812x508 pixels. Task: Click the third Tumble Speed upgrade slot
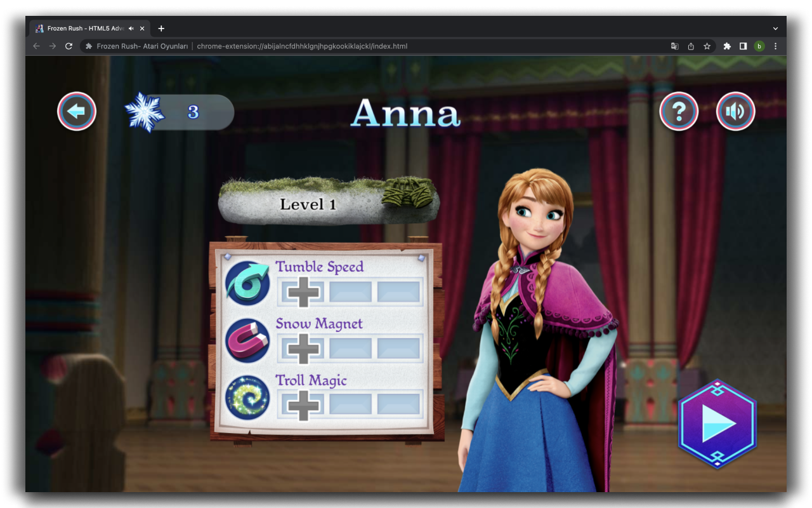399,292
